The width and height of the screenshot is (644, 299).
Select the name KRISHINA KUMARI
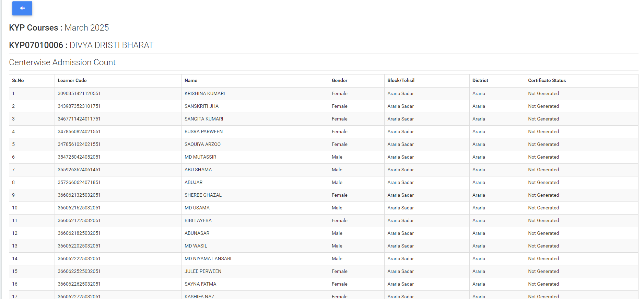pos(204,93)
